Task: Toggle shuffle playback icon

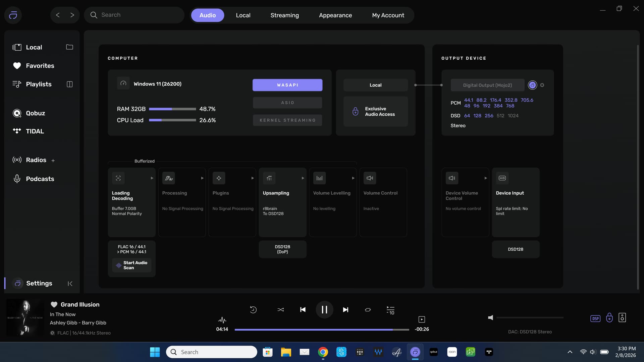Action: coord(280,310)
